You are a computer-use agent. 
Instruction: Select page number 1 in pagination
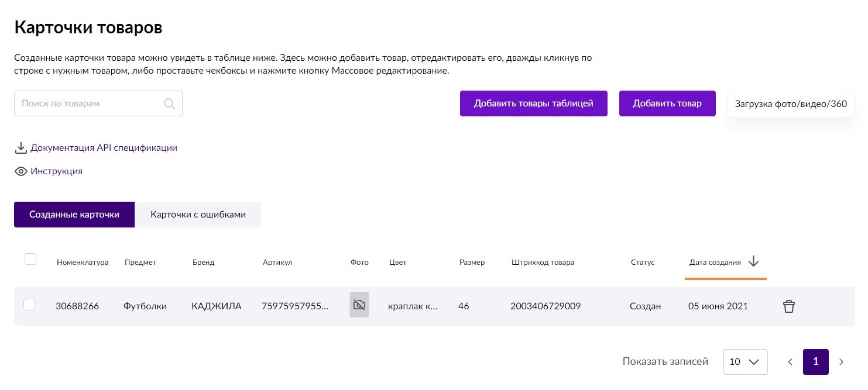click(x=816, y=362)
